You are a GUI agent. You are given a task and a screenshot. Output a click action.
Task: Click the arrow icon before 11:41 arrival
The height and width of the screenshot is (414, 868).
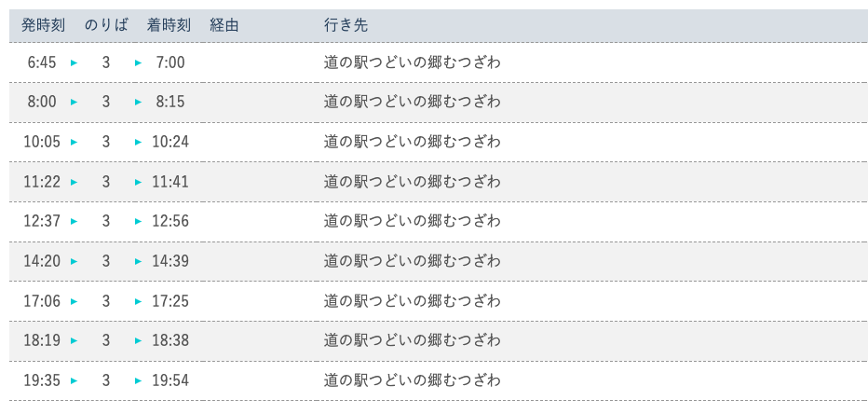coord(139,183)
